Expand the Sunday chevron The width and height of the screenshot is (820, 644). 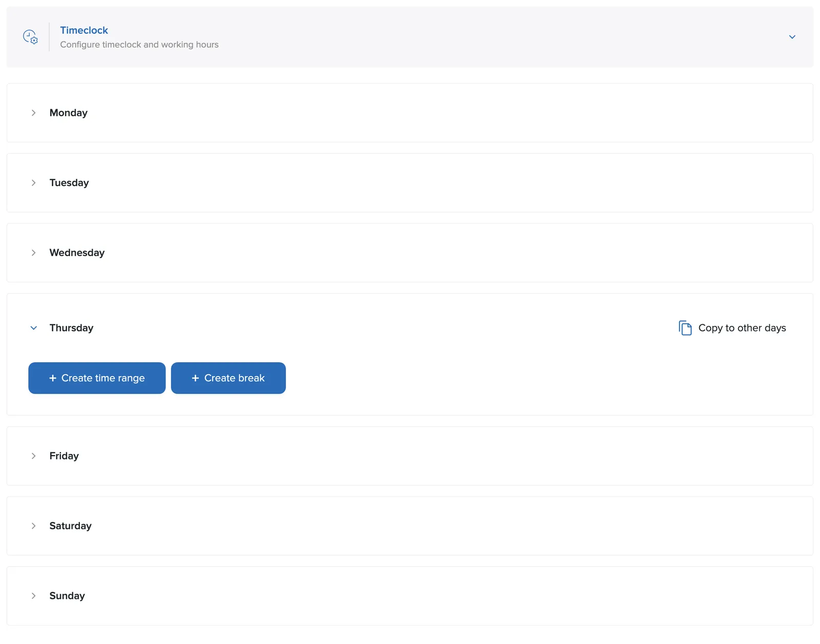[x=33, y=596]
